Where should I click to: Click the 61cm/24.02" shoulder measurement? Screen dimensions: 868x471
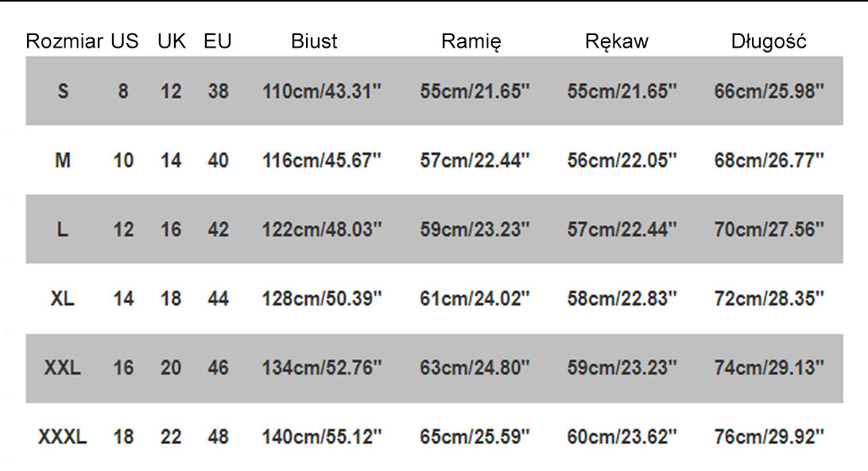475,299
